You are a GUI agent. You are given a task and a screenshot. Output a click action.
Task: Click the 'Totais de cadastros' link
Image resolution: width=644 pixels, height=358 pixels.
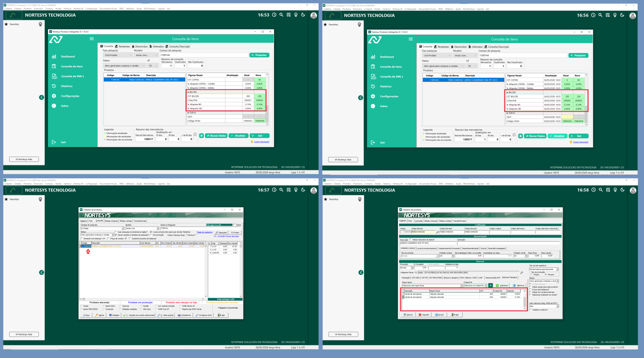(204, 232)
